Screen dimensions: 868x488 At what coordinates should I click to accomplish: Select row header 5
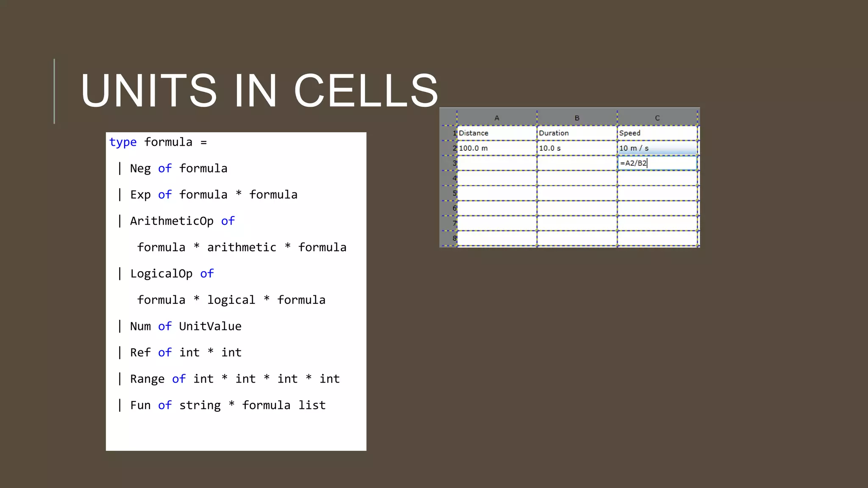[x=449, y=193]
